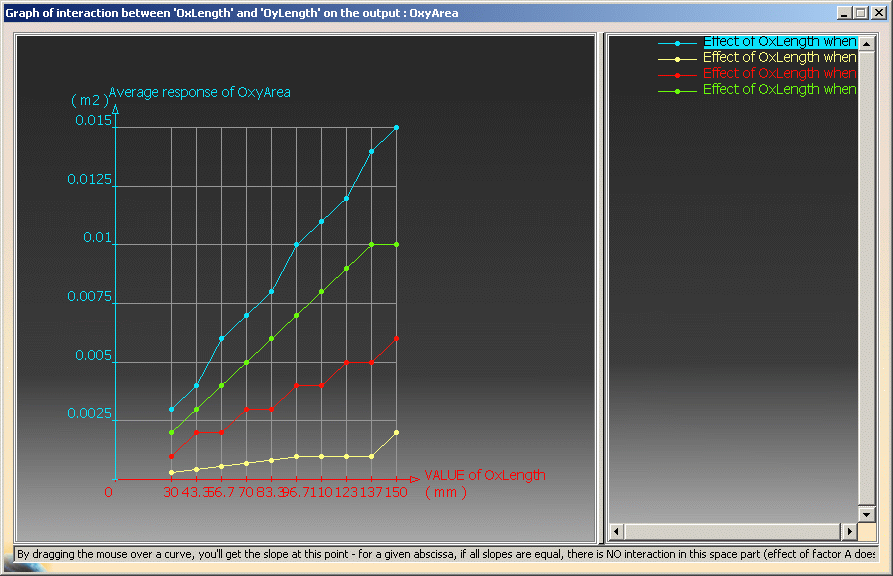Click red curve's end point at 150 mm
This screenshot has width=893, height=576.
click(x=397, y=339)
